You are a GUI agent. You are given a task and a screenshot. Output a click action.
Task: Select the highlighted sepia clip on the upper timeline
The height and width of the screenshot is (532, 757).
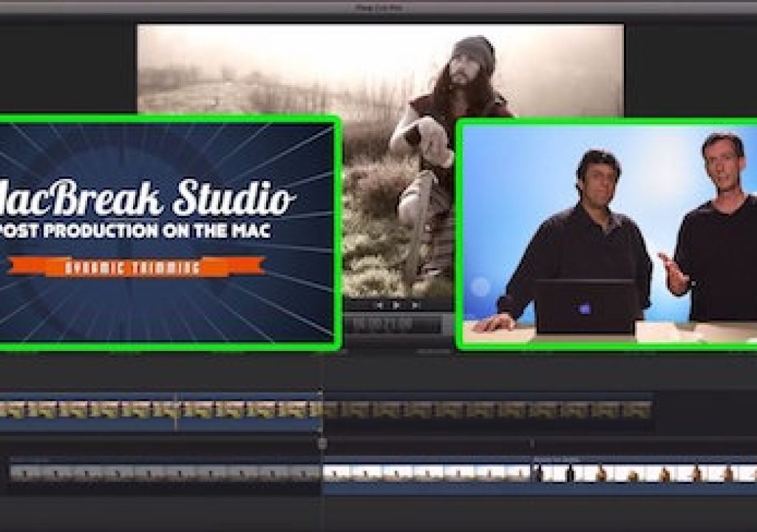(x=160, y=413)
